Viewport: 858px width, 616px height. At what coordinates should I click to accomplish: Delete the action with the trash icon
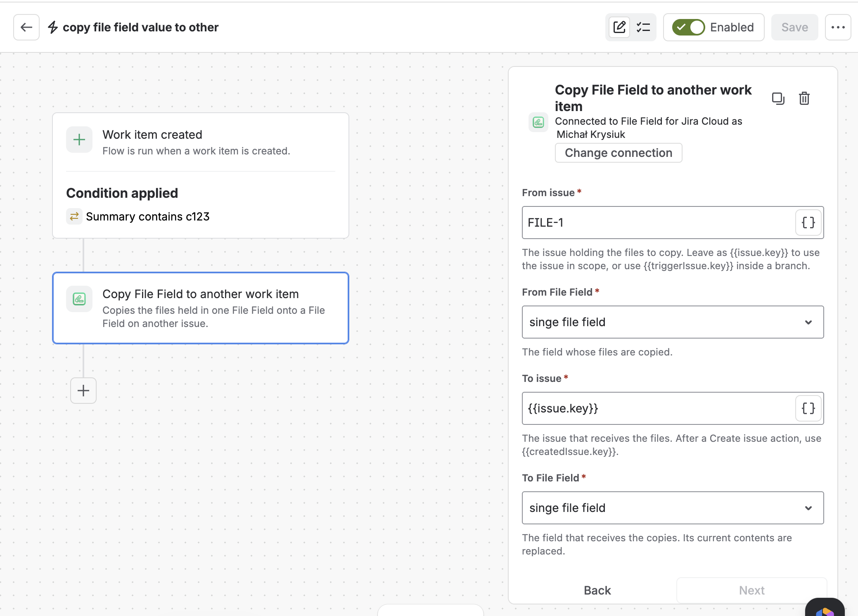[804, 99]
